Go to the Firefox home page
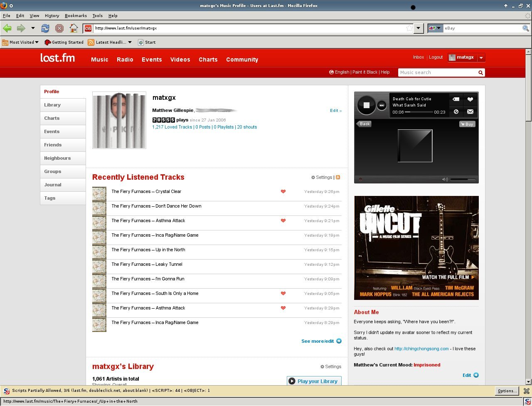This screenshot has height=406, width=532. click(x=74, y=28)
